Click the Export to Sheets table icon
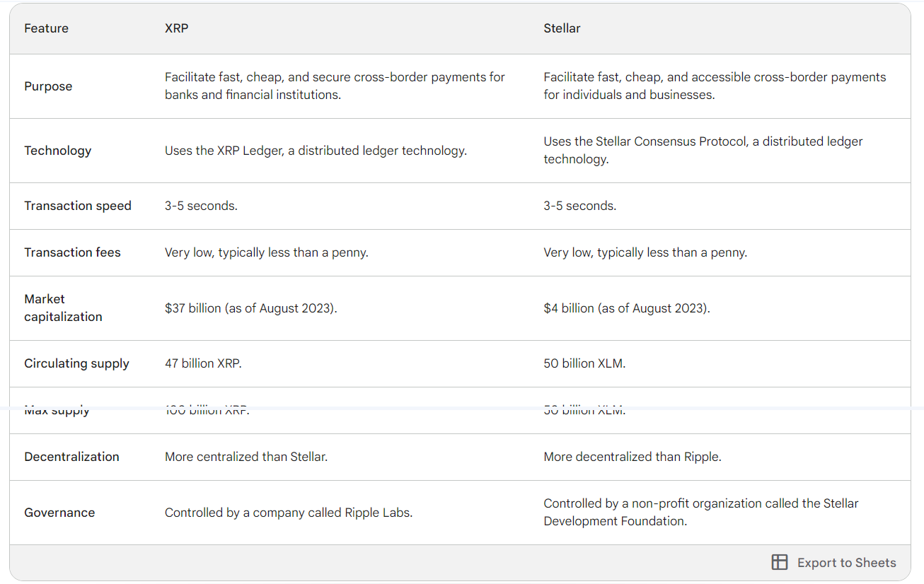 pyautogui.click(x=779, y=562)
